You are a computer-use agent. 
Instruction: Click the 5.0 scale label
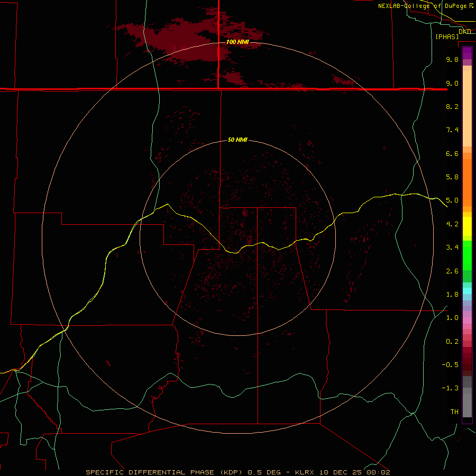pos(452,200)
